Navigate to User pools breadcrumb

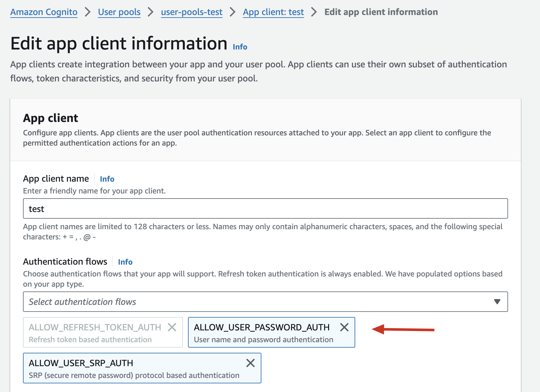119,12
